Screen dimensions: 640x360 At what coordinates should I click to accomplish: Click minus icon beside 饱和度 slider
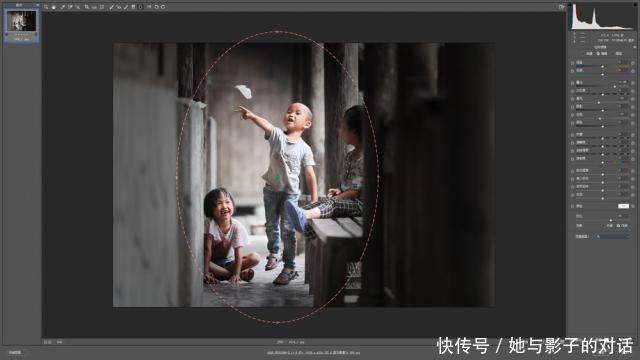click(572, 159)
